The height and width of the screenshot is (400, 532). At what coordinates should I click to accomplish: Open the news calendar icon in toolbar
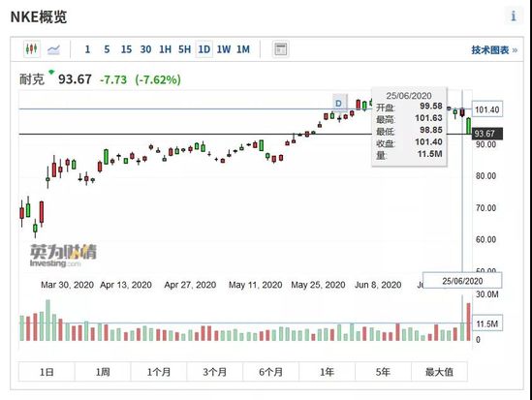(x=281, y=49)
